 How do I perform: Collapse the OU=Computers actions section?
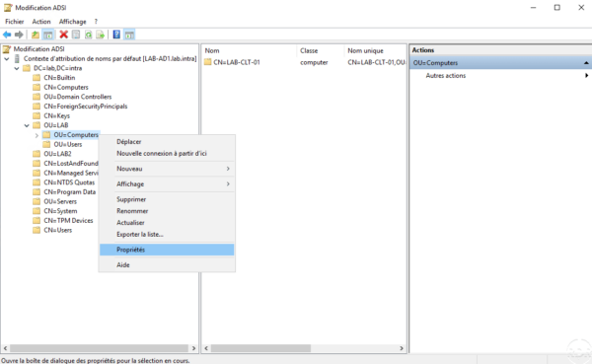tap(586, 63)
